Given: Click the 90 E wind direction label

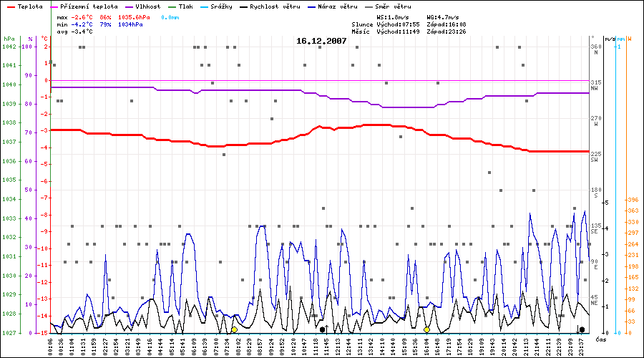Looking at the screenshot, I should point(595,264).
